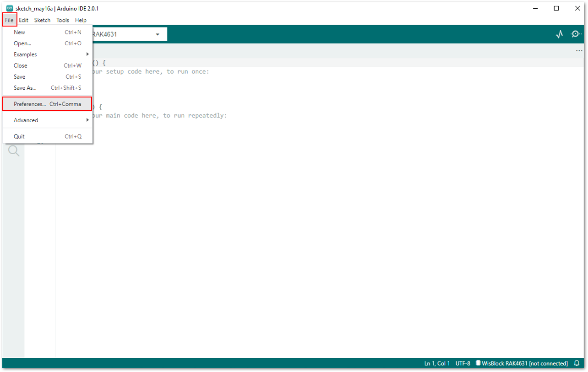This screenshot has width=588, height=372.
Task: Choose Open... from the File menu
Action: (48, 43)
